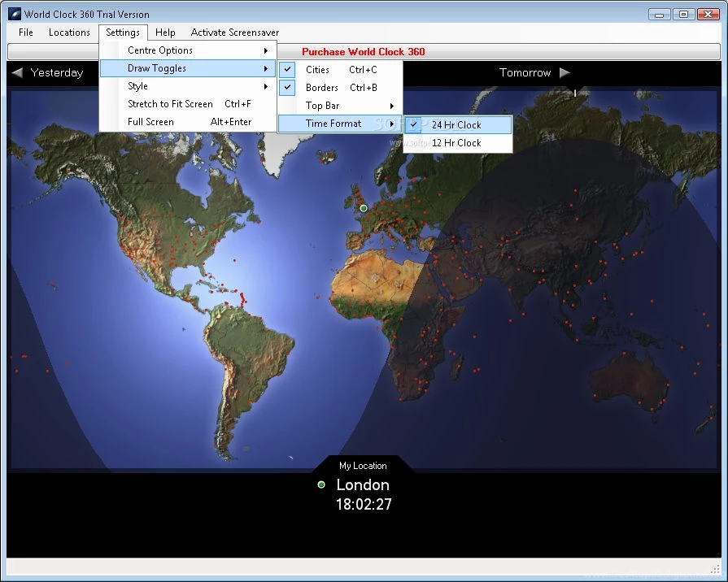
Task: Expand the Top Bar submenu
Action: click(x=340, y=106)
